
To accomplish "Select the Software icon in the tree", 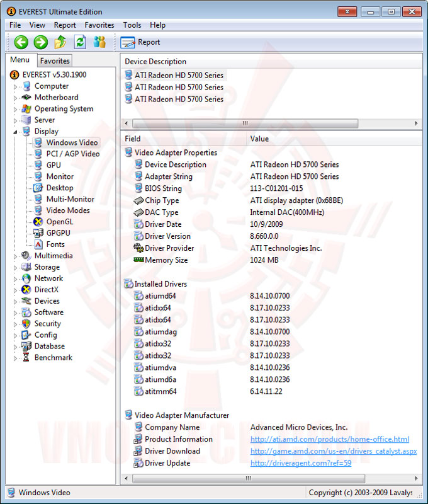I will coord(26,312).
